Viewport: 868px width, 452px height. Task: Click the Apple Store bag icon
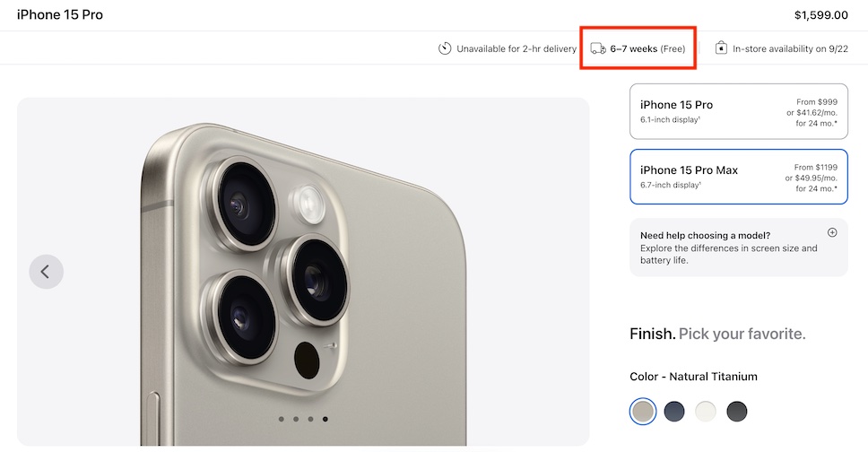click(x=721, y=48)
